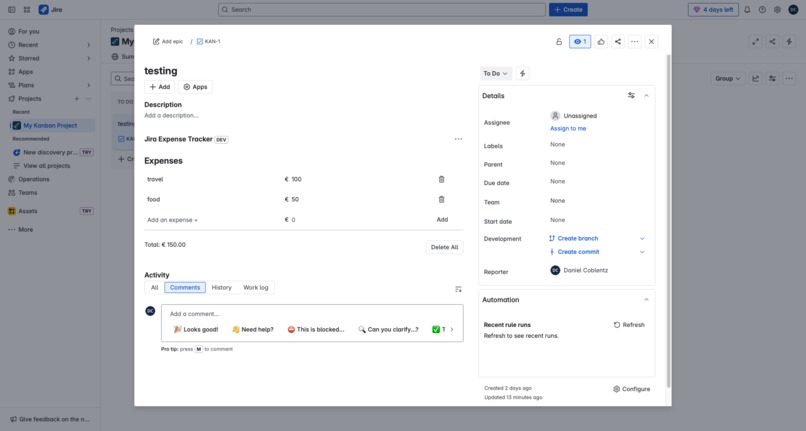Vote for issue with thumbs-up icon
Viewport: 806px width, 431px height.
(601, 42)
